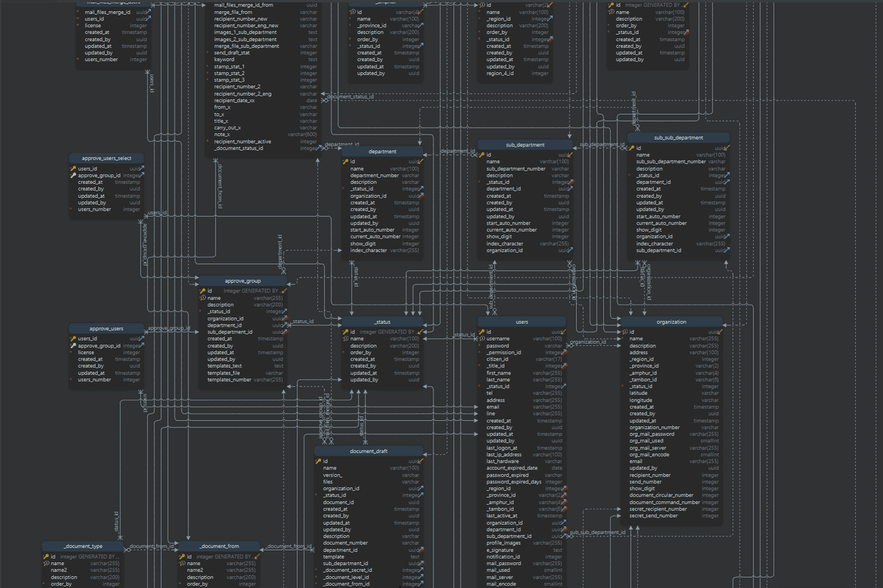
Task: Select the templates_text column in approve_group
Action: [243, 366]
